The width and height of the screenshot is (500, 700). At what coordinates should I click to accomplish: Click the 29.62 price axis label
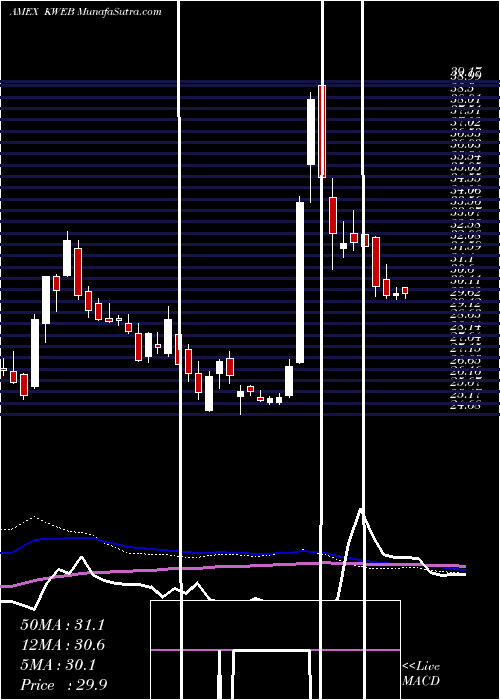465,293
